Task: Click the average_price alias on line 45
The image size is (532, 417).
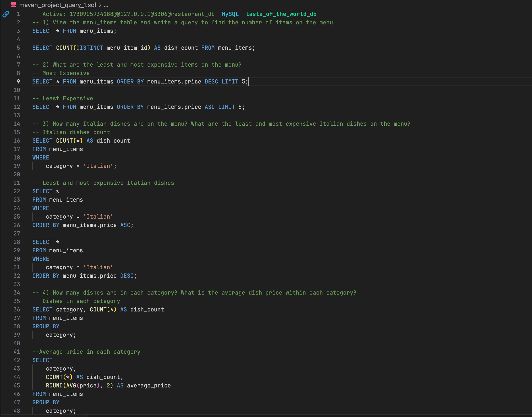Action: [x=149, y=386]
